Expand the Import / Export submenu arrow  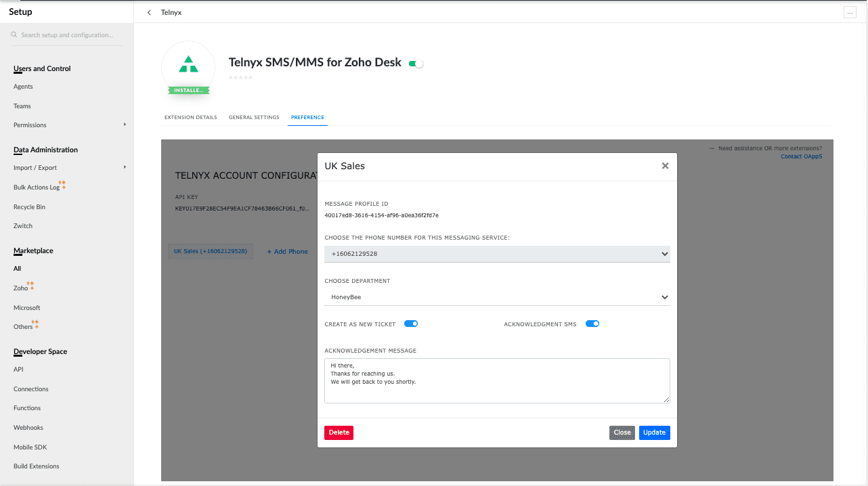click(125, 167)
